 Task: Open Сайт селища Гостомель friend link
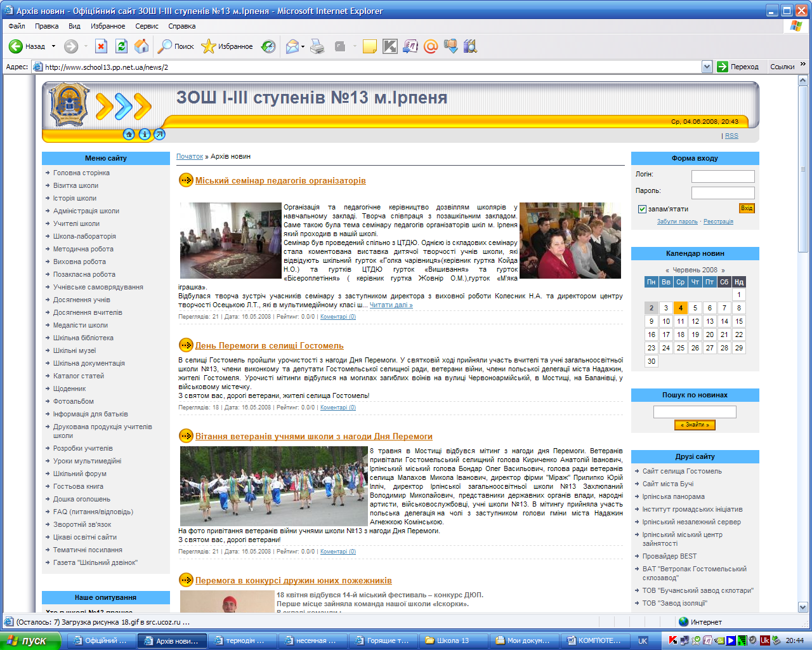click(x=682, y=471)
